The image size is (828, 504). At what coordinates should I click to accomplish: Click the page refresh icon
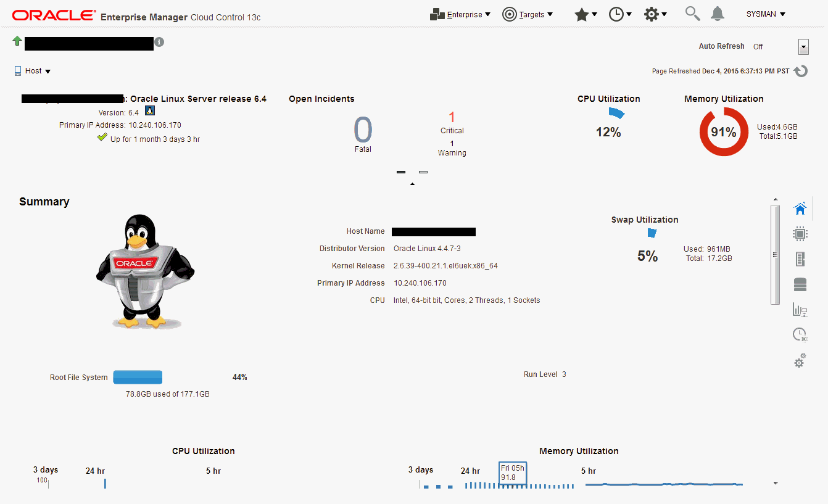pos(801,71)
